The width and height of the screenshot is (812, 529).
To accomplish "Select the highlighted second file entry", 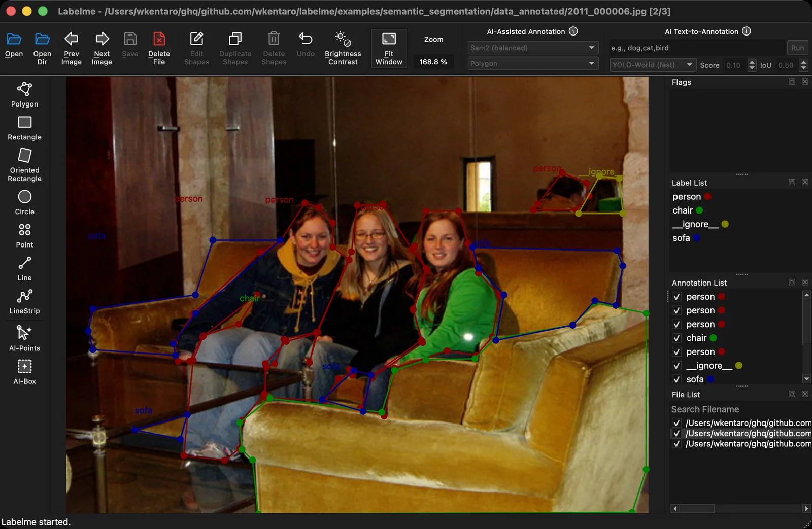I will [x=741, y=433].
